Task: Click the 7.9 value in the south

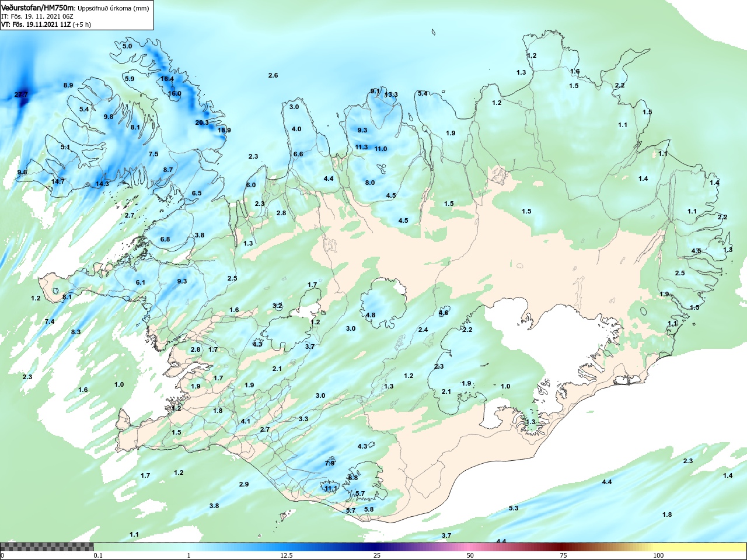Action: (330, 463)
